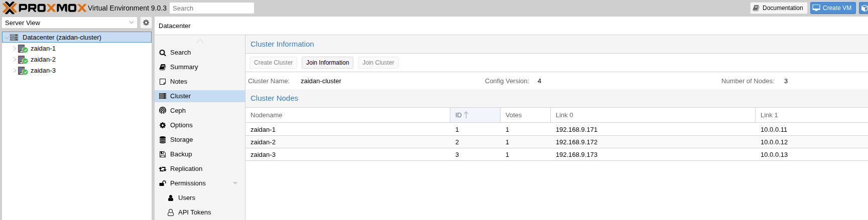Click the Replication arrows icon
868x220 pixels.
coord(163,169)
